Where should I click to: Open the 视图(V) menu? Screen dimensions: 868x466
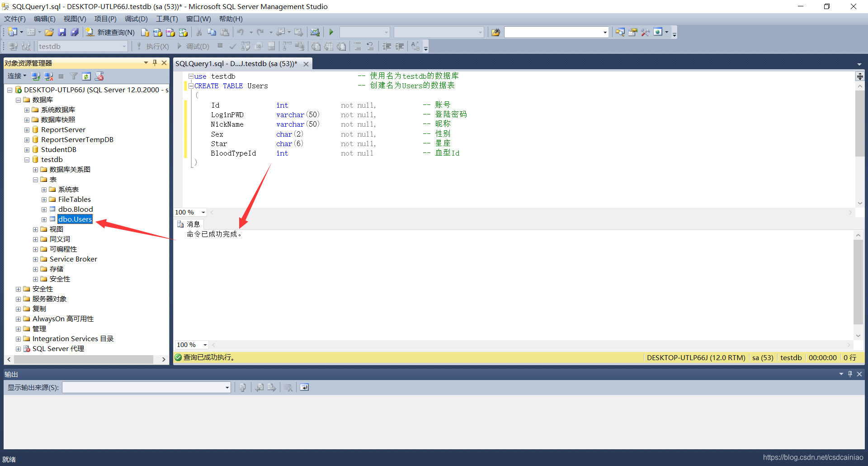coord(75,19)
